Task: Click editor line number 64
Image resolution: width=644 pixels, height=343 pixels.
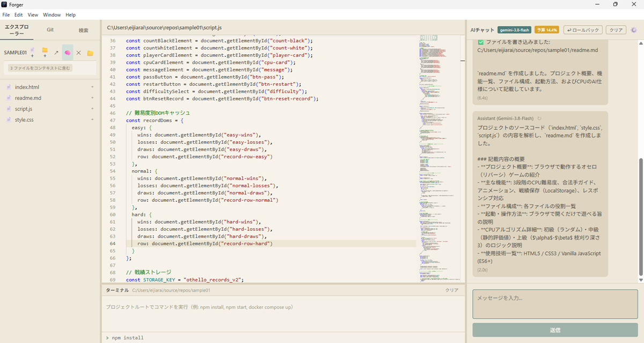Action: (113, 244)
